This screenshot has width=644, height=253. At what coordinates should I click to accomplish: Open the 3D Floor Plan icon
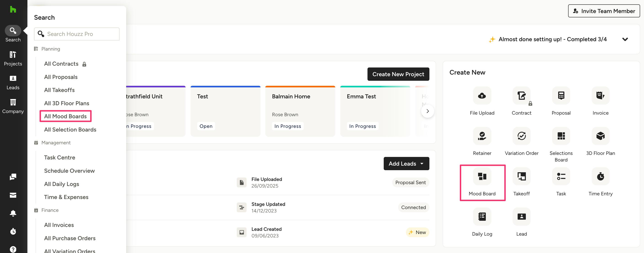click(600, 136)
